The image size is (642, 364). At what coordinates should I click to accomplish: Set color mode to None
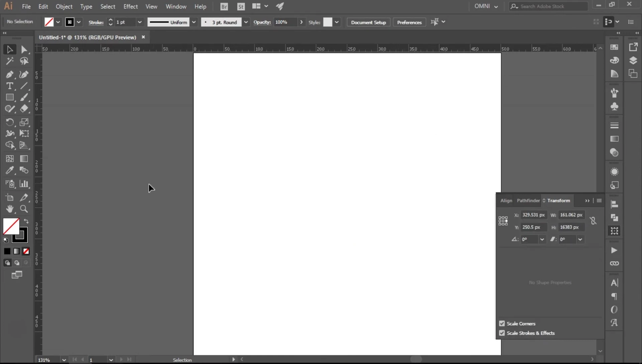click(26, 251)
